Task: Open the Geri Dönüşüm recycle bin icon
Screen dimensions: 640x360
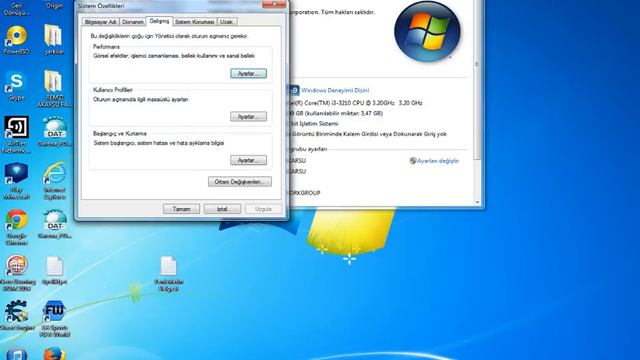Action: pos(16,8)
